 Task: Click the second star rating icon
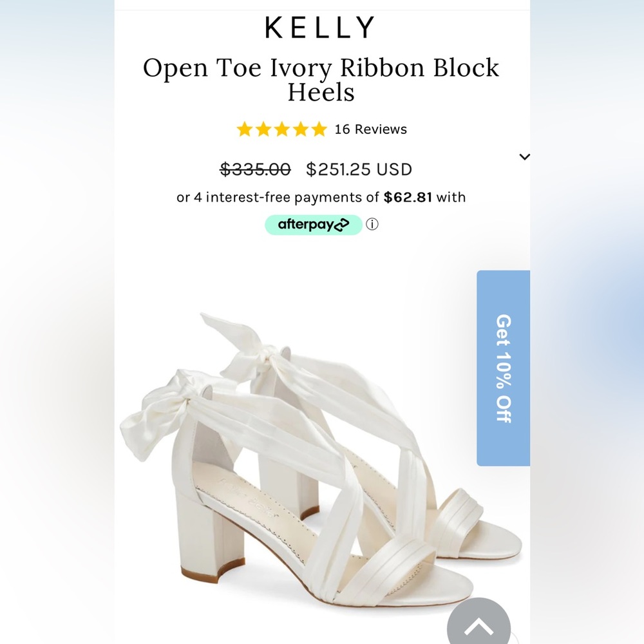pyautogui.click(x=264, y=129)
